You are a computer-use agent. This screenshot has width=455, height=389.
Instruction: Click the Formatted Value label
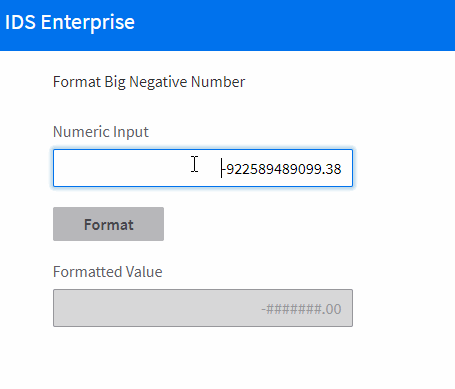pos(108,272)
